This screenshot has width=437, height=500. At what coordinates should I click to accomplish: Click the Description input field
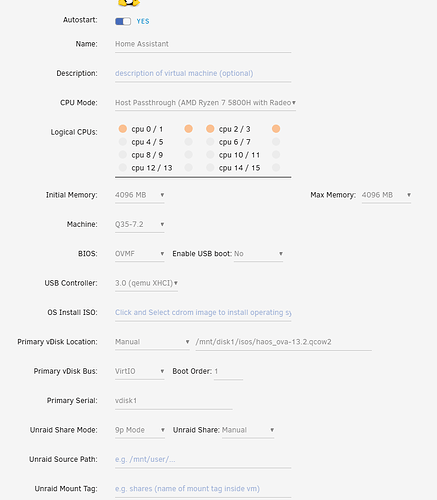203,73
